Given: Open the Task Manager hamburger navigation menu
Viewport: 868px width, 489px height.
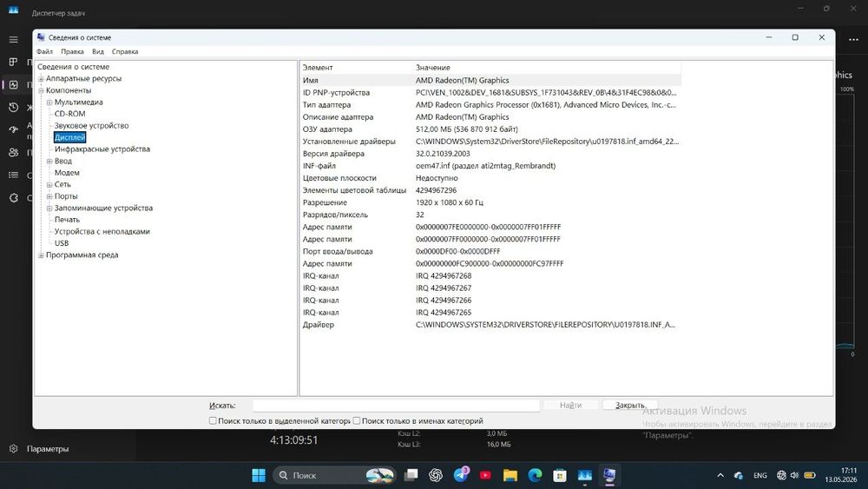Looking at the screenshot, I should 13,39.
